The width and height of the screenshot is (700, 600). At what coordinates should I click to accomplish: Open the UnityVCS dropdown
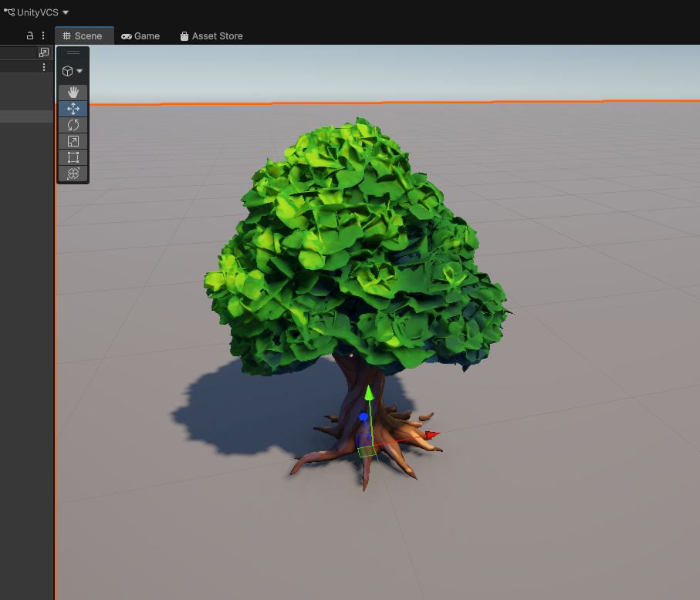click(x=65, y=12)
